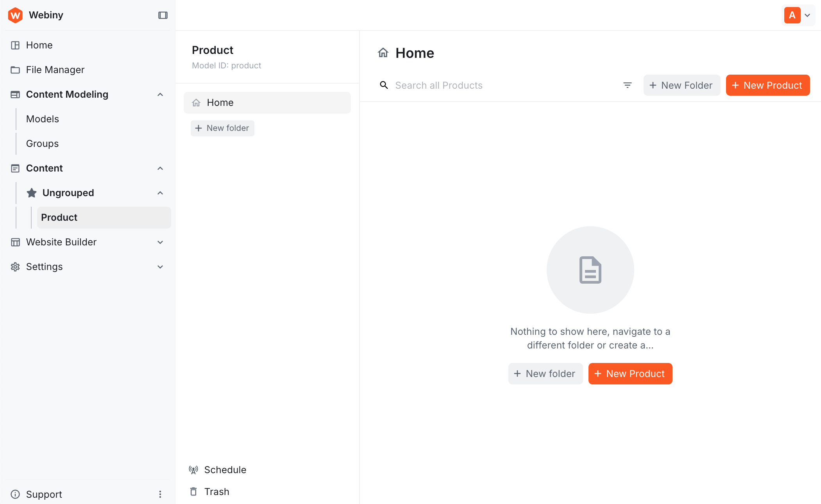Collapse the Ungrouped group
This screenshot has height=504, width=821.
[x=160, y=193]
